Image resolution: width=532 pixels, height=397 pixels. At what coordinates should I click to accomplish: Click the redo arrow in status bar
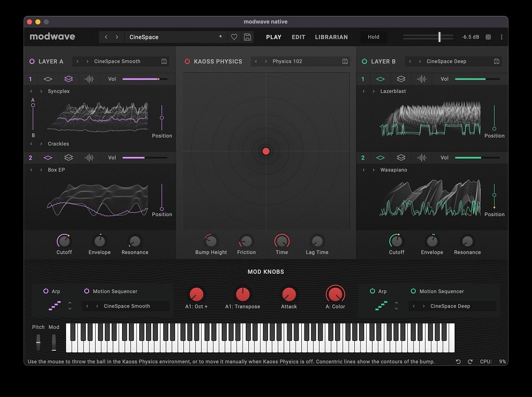click(x=470, y=362)
